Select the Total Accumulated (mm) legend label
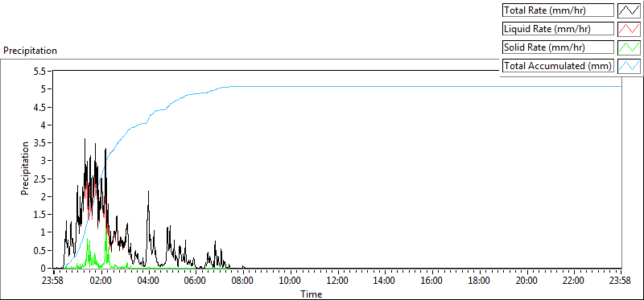Viewport: 644px width, 300px height. point(558,66)
